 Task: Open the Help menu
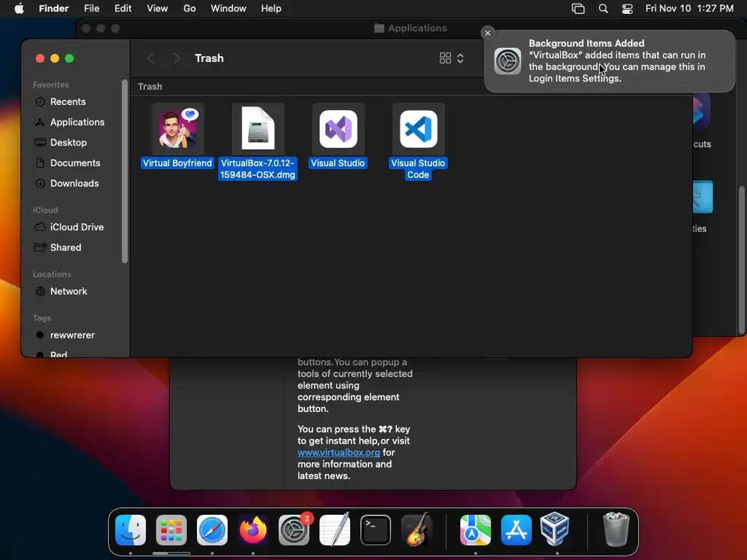pos(271,9)
